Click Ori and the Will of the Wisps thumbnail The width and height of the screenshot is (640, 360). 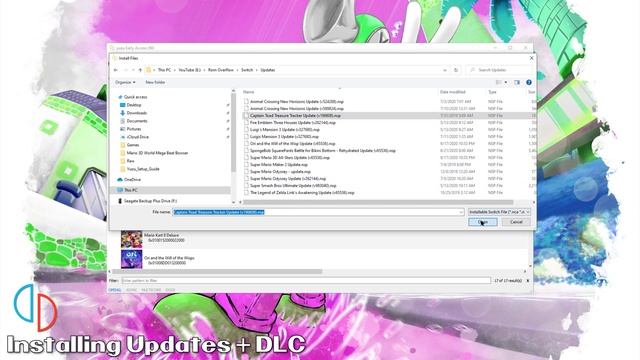tap(131, 259)
